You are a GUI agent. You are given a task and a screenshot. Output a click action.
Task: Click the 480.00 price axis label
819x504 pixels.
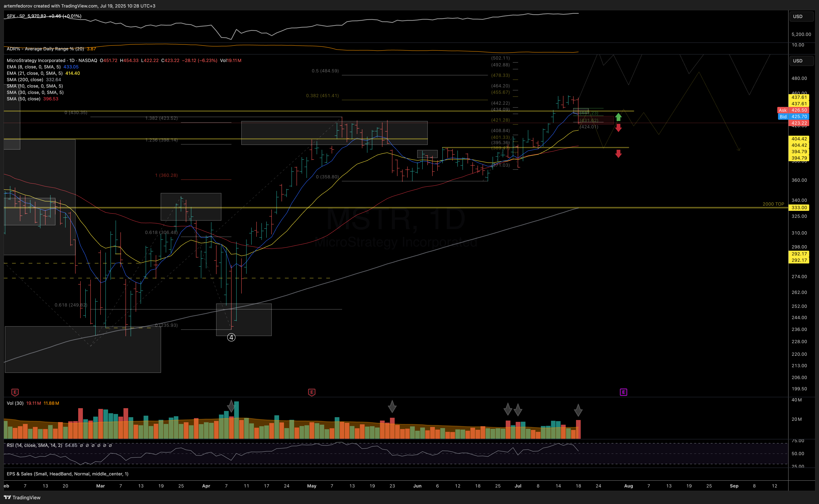point(799,78)
